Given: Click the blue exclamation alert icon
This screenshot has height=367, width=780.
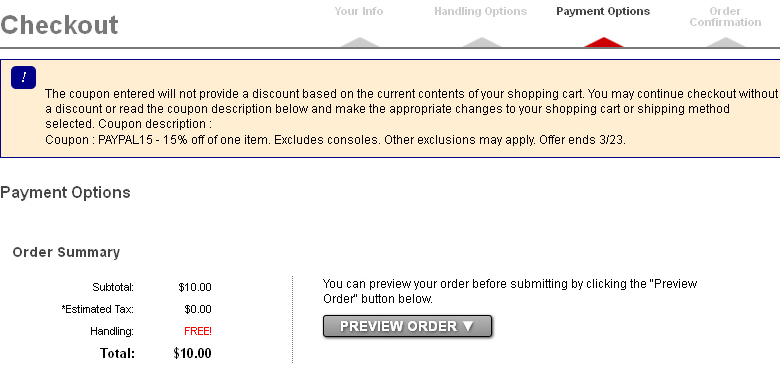Looking at the screenshot, I should [x=23, y=78].
